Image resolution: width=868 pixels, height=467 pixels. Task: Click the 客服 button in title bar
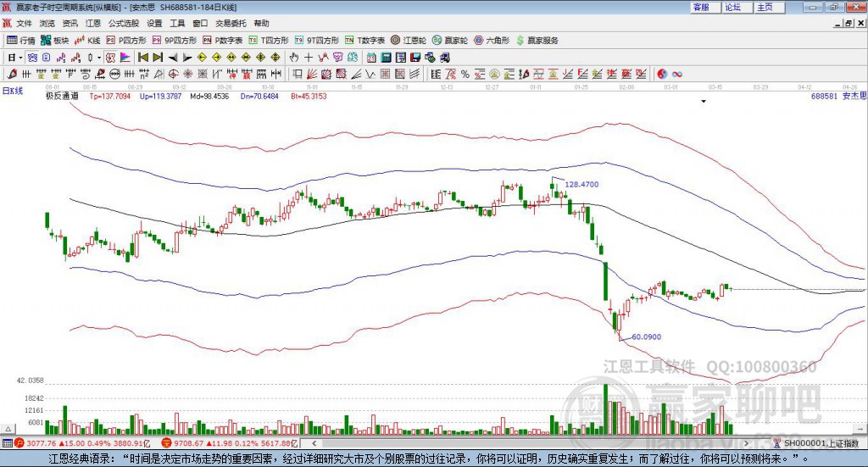coord(706,7)
